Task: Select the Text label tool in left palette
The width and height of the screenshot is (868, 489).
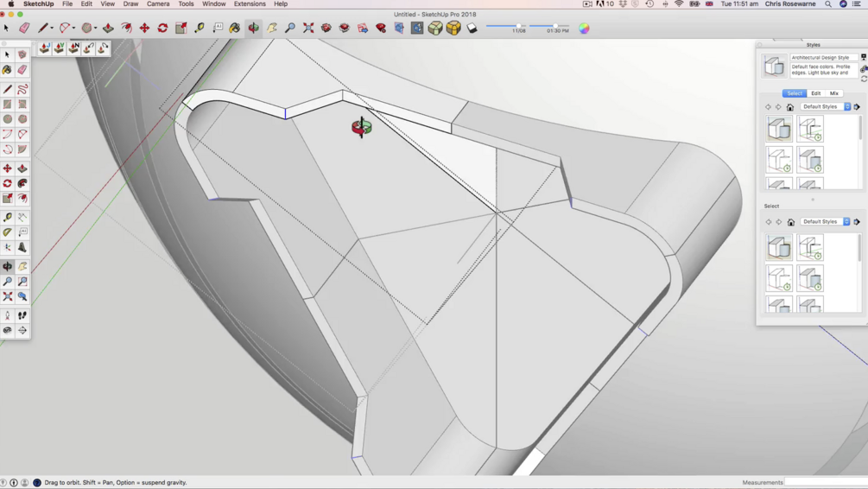Action: [22, 232]
